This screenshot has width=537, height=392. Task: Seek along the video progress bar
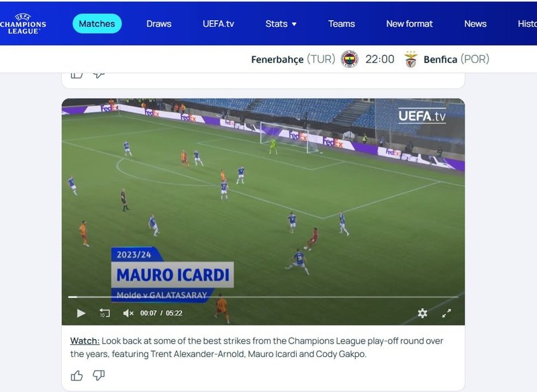(263, 297)
